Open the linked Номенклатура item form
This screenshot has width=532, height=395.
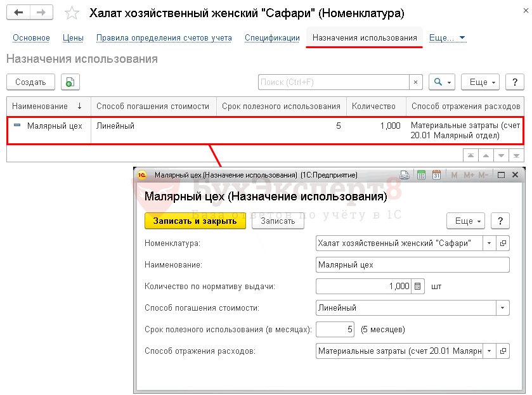pyautogui.click(x=503, y=243)
